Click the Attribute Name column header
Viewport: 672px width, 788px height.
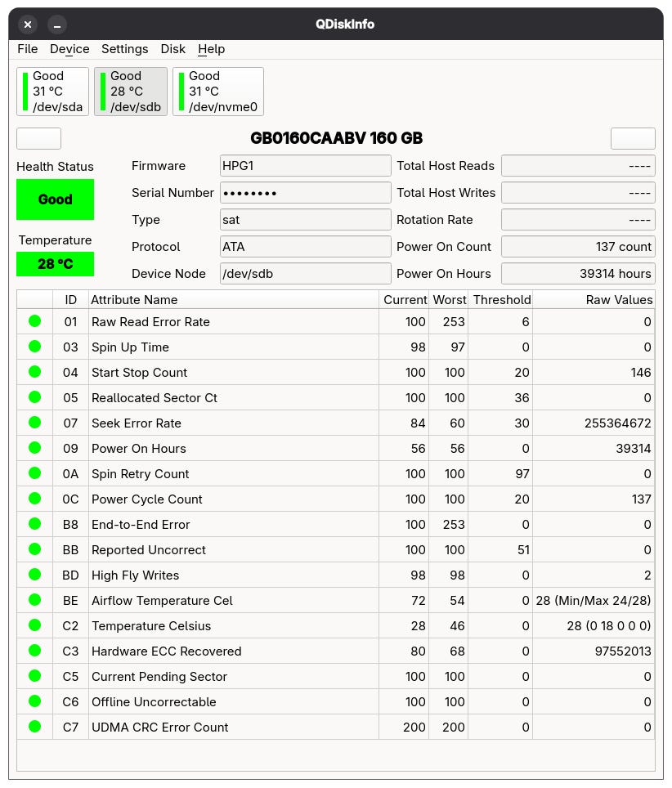point(234,300)
